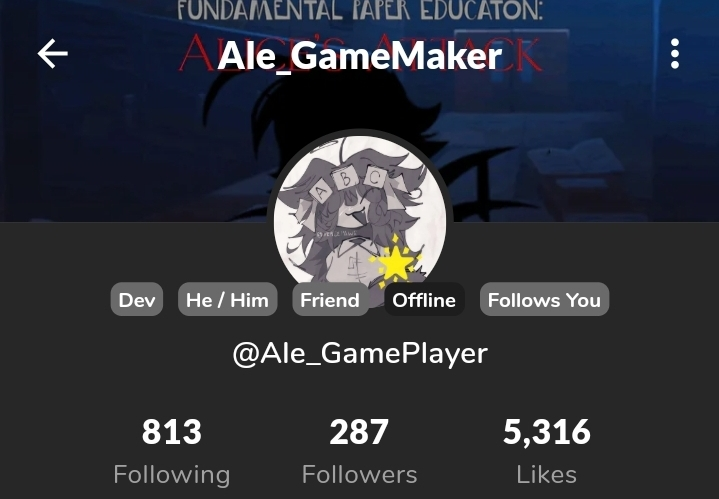Open the 813 following count
The width and height of the screenshot is (719, 499).
(x=171, y=432)
